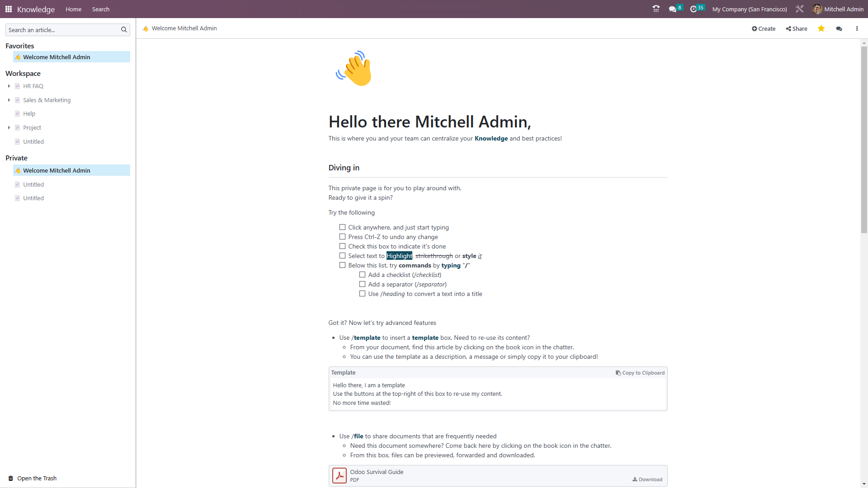The height and width of the screenshot is (488, 868).
Task: Check the 'Select text to Highlight' box
Action: [x=342, y=256]
